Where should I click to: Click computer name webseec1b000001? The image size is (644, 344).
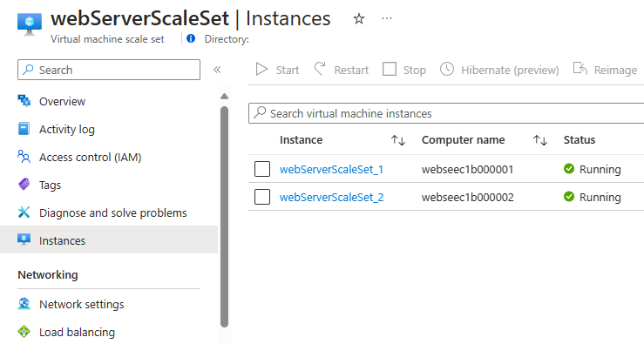click(467, 169)
